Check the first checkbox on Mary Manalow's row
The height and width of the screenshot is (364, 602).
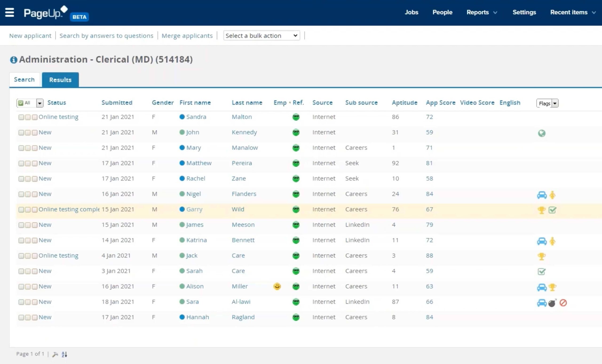(21, 148)
